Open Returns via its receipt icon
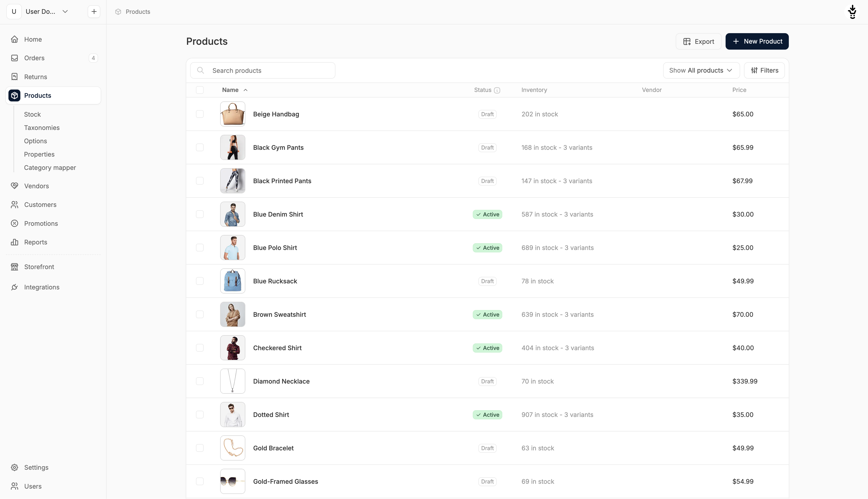The image size is (868, 499). point(14,77)
